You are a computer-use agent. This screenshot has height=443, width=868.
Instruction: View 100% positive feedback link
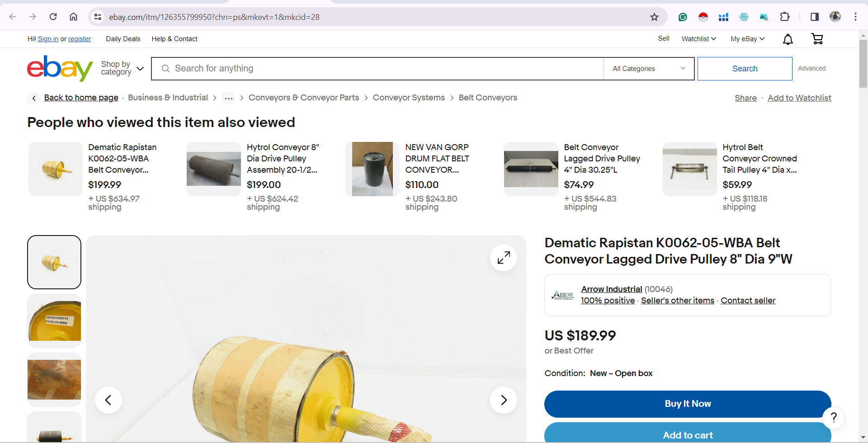pos(608,301)
